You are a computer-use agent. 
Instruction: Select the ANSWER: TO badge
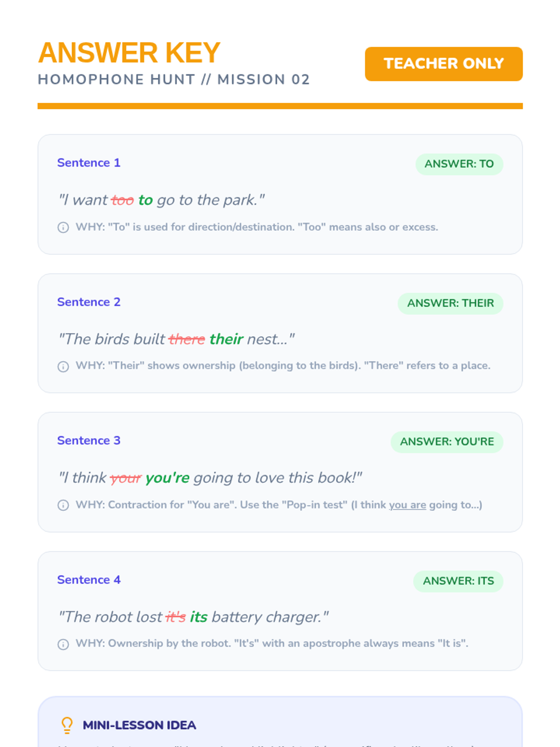(x=459, y=164)
